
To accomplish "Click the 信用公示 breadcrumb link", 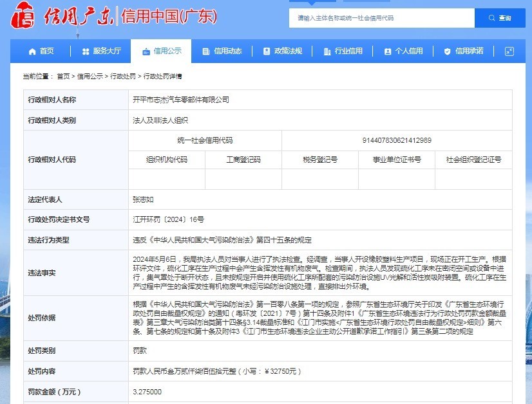I will (90, 77).
